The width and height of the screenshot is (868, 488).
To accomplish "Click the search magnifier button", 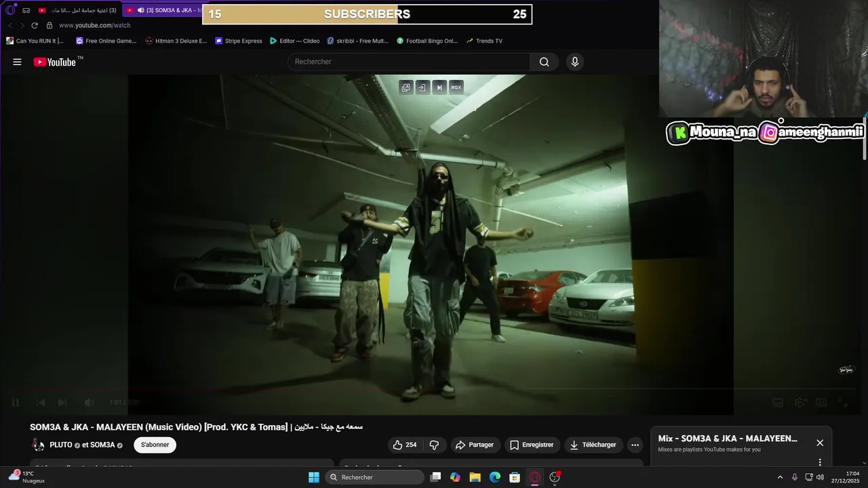I will coord(544,62).
